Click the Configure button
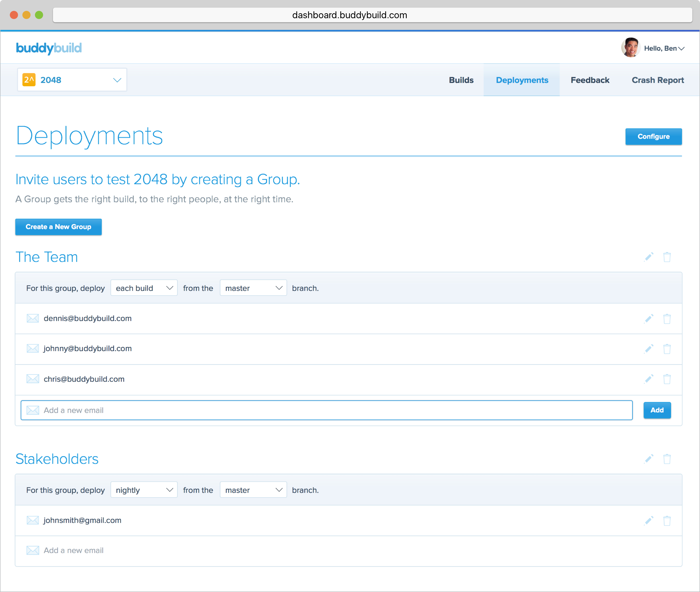Screen dimensions: 700x592 click(x=653, y=137)
